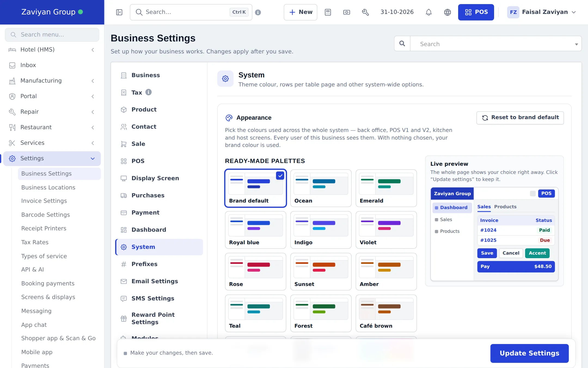The image size is (588, 368).
Task: Click the Appearance palette icon
Action: click(229, 118)
